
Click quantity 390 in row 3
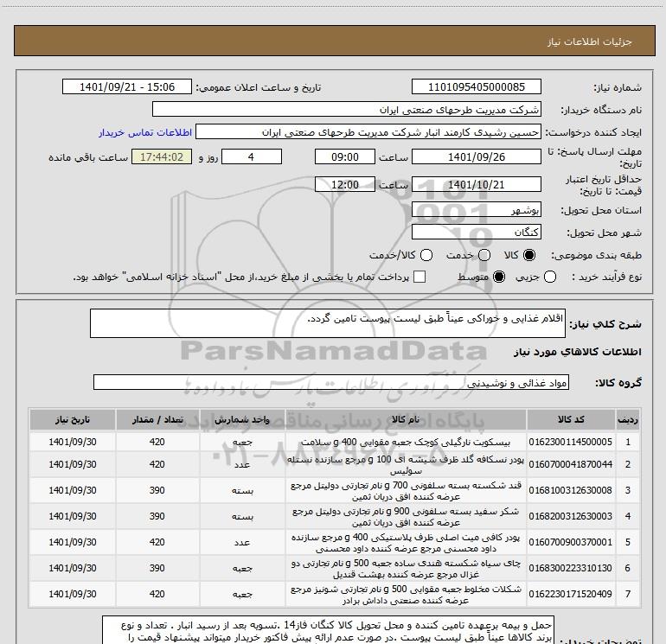[157, 490]
